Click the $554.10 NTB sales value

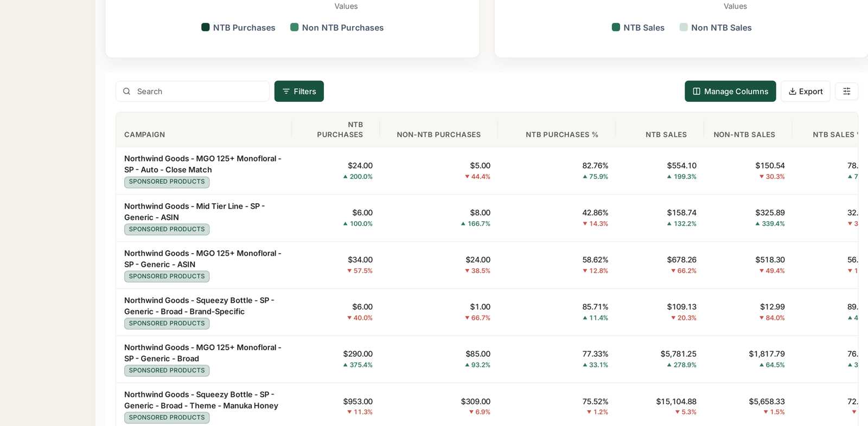point(682,165)
